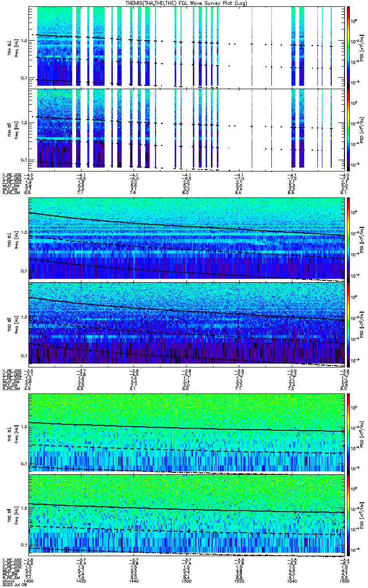This screenshot has width=368, height=588.
Task: Click the X_RE_GSE row label under THA panels
Action: [11, 175]
